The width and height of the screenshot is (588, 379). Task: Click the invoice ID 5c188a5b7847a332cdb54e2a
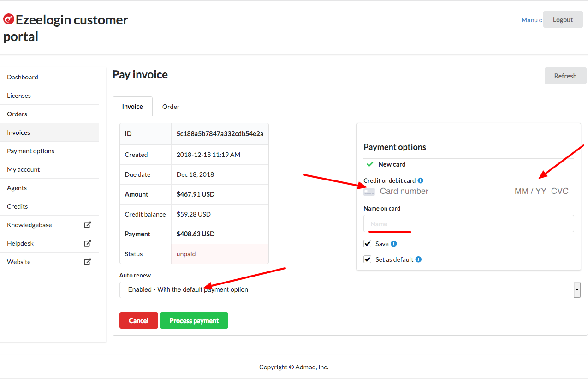[x=220, y=134]
